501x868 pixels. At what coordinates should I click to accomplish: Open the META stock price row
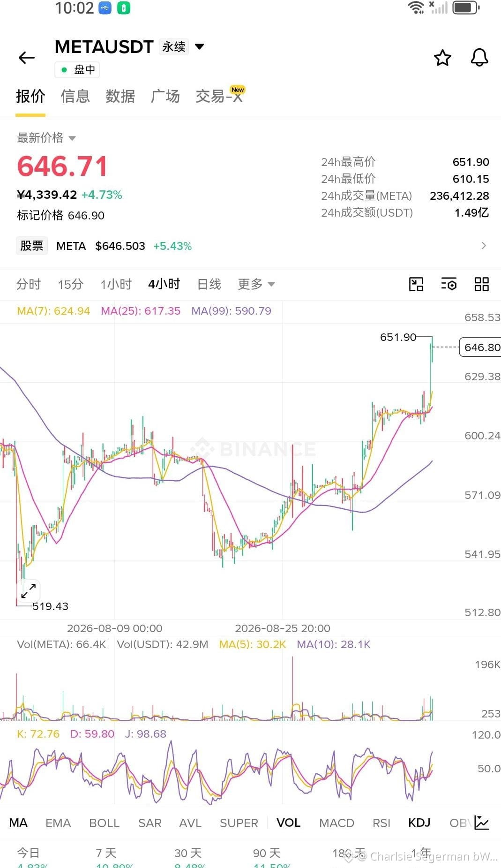pos(250,246)
